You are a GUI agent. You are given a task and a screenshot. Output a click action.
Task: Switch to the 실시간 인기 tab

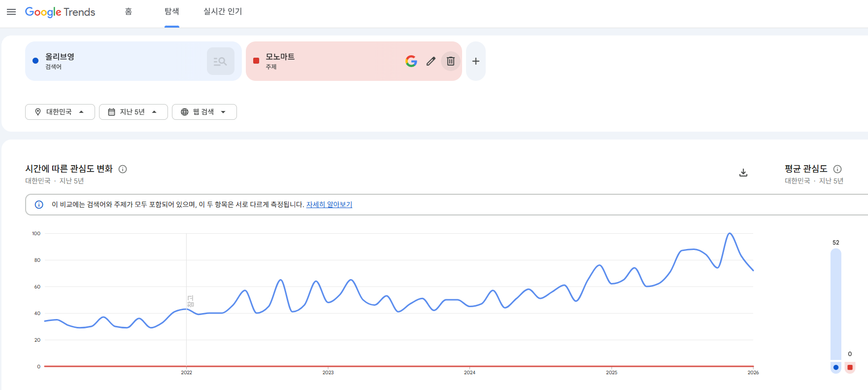pos(223,11)
